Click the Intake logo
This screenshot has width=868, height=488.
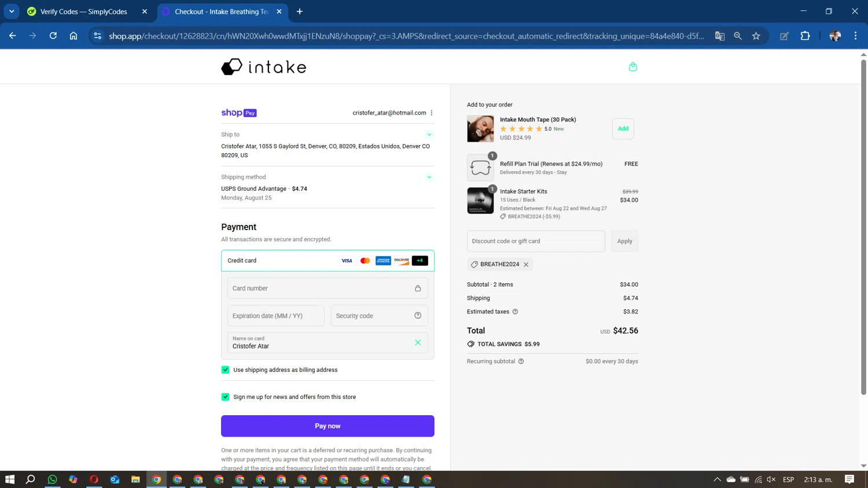click(264, 67)
